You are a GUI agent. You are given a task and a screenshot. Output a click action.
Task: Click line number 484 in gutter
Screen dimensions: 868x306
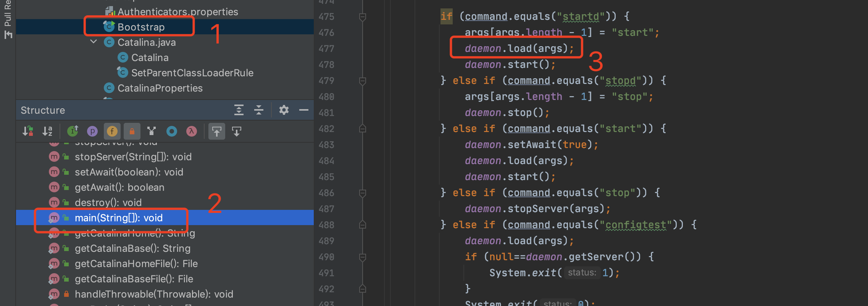pos(326,161)
